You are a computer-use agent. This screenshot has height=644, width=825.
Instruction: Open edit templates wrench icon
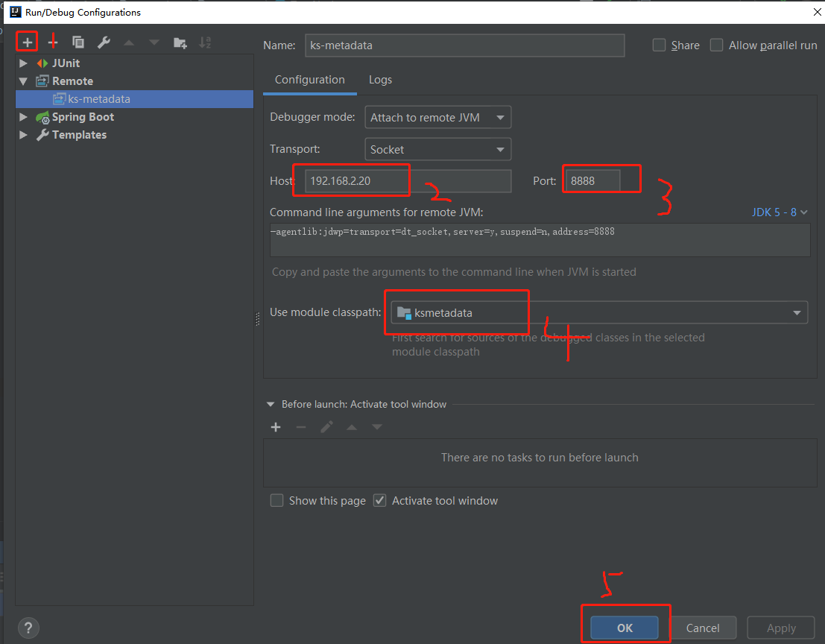[104, 42]
